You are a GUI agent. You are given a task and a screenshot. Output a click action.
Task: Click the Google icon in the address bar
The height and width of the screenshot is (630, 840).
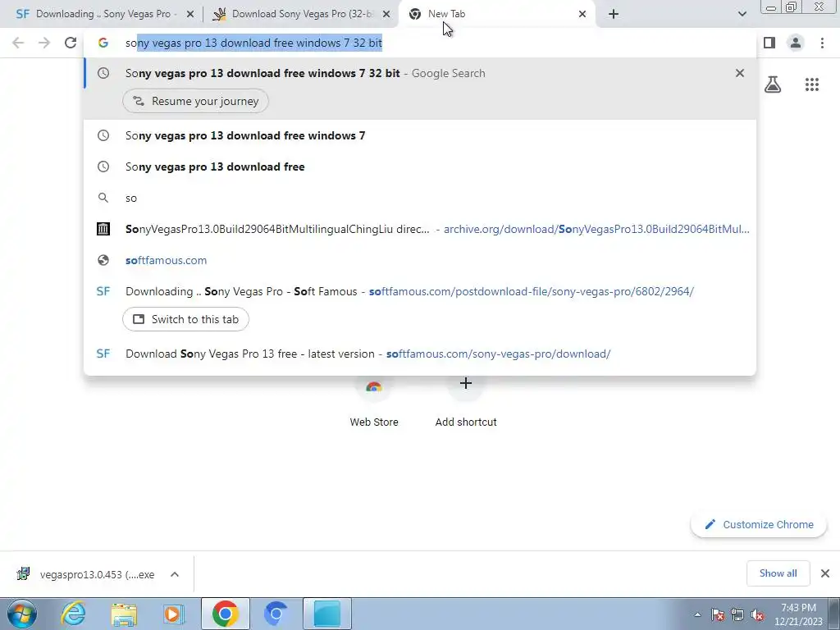click(x=103, y=43)
